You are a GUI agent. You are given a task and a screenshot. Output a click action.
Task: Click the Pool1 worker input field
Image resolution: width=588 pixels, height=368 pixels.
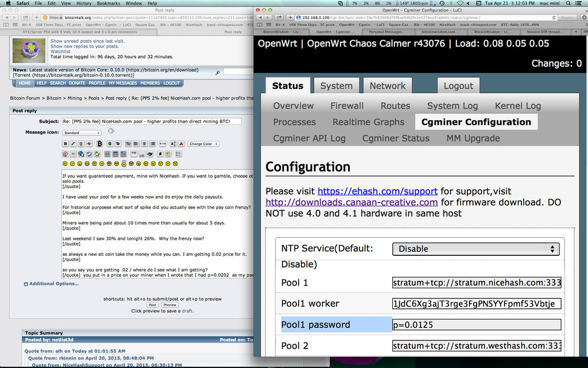pos(477,304)
